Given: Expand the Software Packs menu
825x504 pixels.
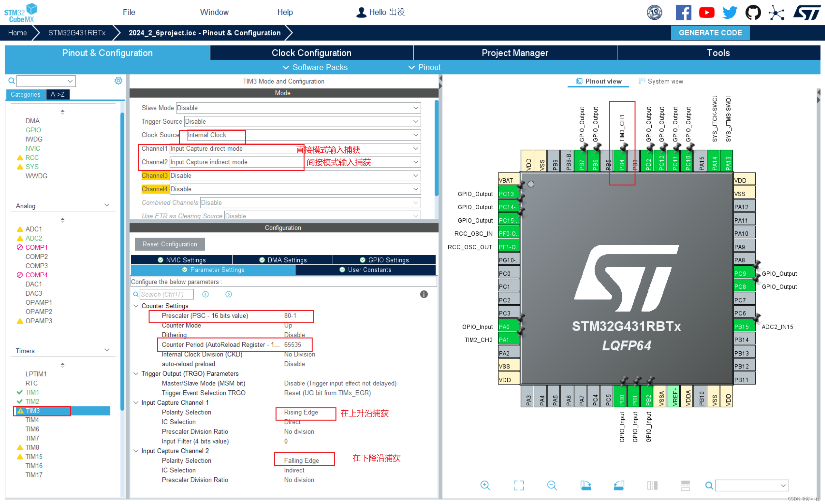Looking at the screenshot, I should [x=315, y=67].
